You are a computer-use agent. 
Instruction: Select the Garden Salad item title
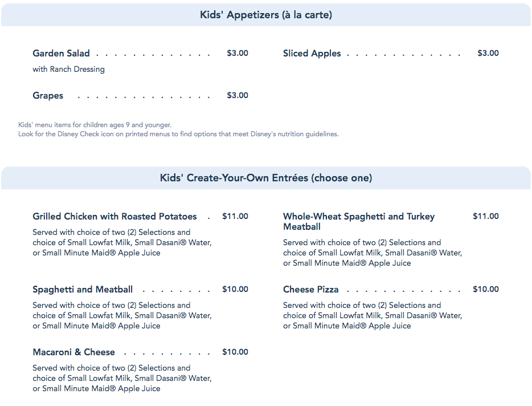pos(62,54)
